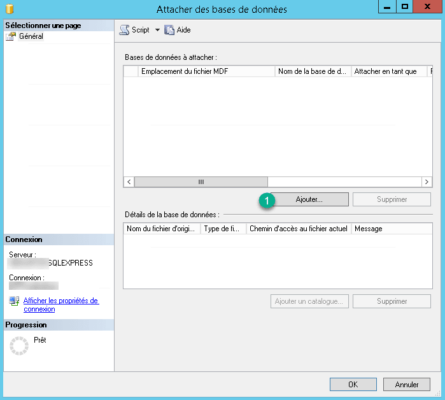The width and height of the screenshot is (445, 400).
Task: Click the 'Sélectionner une page' header
Action: click(59, 26)
